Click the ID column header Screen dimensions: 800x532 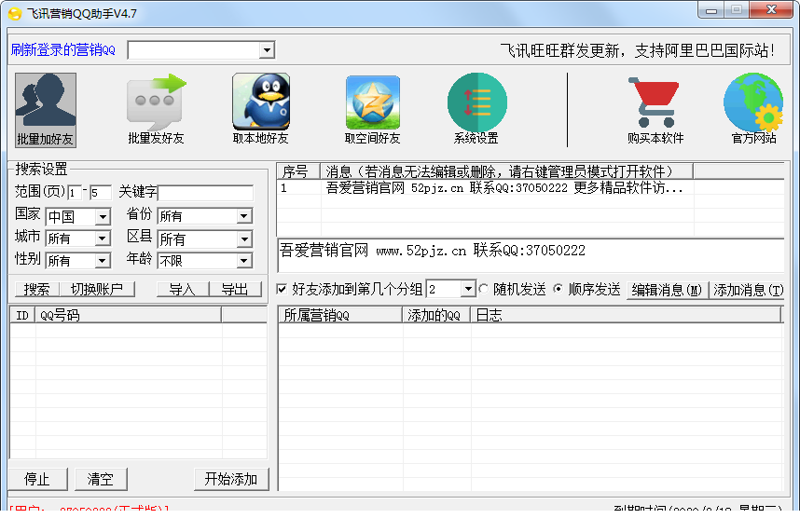pos(22,315)
